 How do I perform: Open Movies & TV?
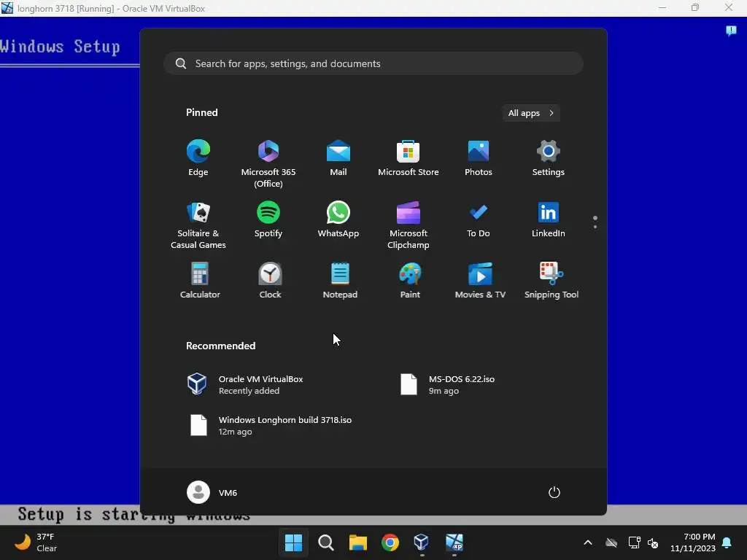[480, 281]
